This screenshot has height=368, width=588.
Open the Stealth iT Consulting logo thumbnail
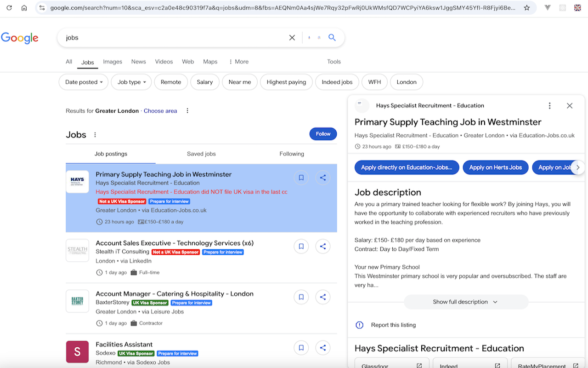[77, 250]
